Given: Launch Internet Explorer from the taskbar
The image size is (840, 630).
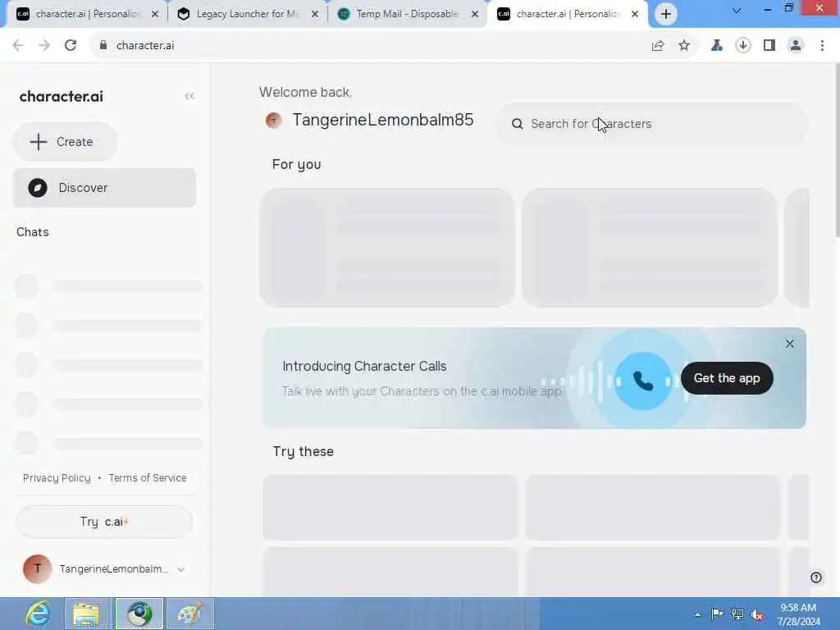Looking at the screenshot, I should click(x=38, y=614).
